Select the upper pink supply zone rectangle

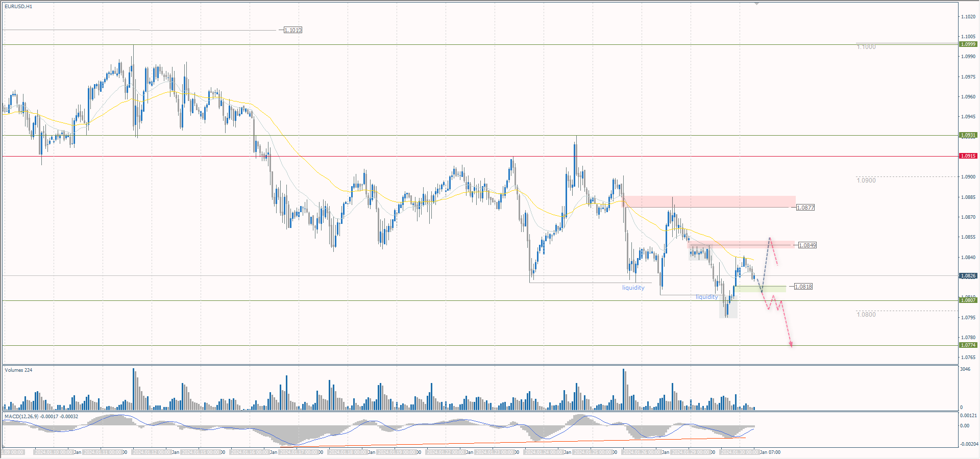(x=709, y=201)
